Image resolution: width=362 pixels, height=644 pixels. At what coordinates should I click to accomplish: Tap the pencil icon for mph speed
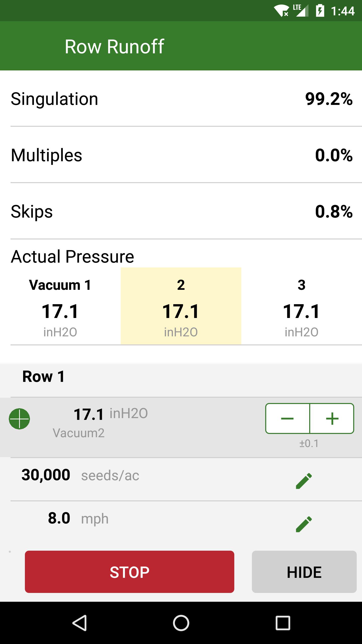pyautogui.click(x=304, y=524)
